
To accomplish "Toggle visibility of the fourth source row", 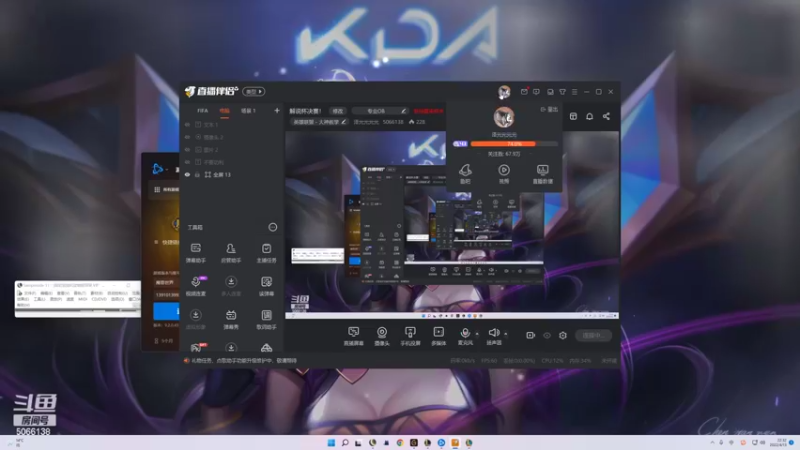I will tap(187, 162).
